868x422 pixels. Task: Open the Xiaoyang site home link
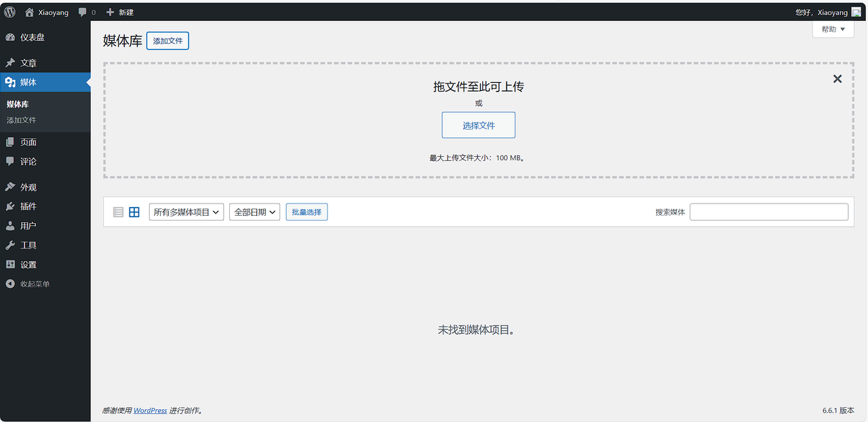47,12
